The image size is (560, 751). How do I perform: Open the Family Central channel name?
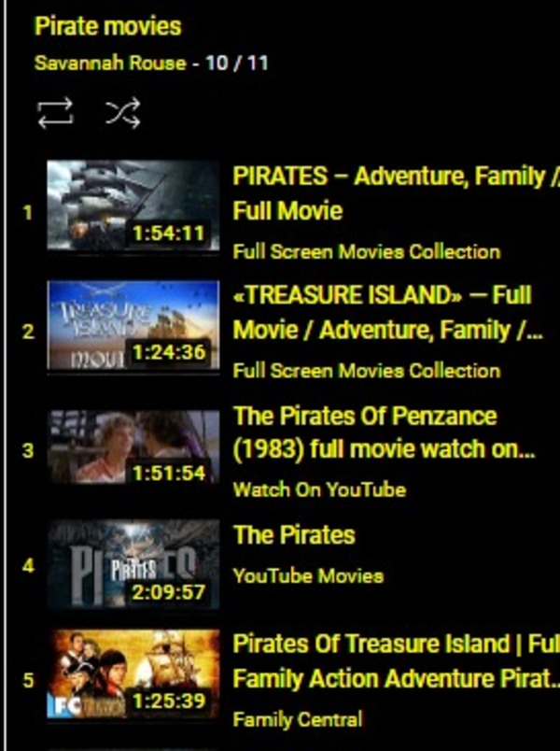coord(297,719)
